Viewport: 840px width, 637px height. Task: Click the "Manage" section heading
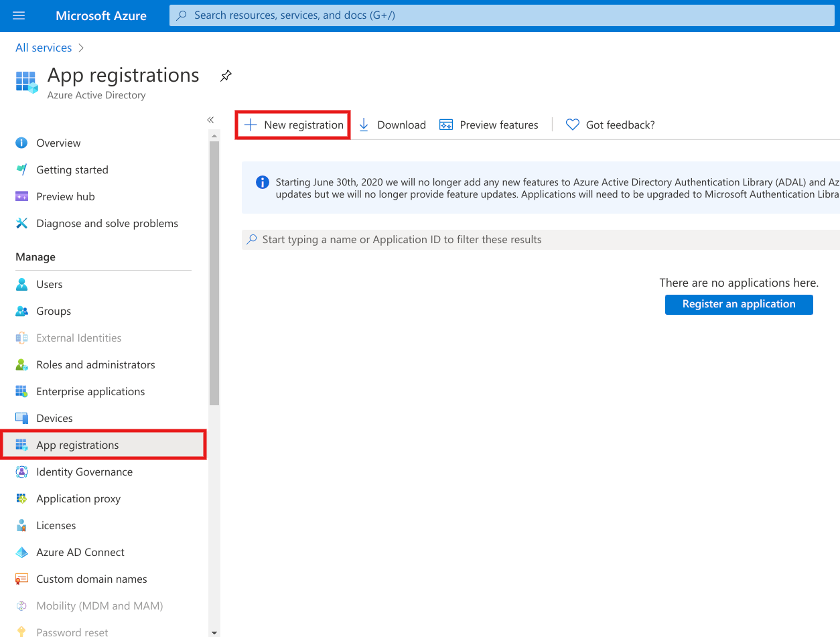point(36,257)
